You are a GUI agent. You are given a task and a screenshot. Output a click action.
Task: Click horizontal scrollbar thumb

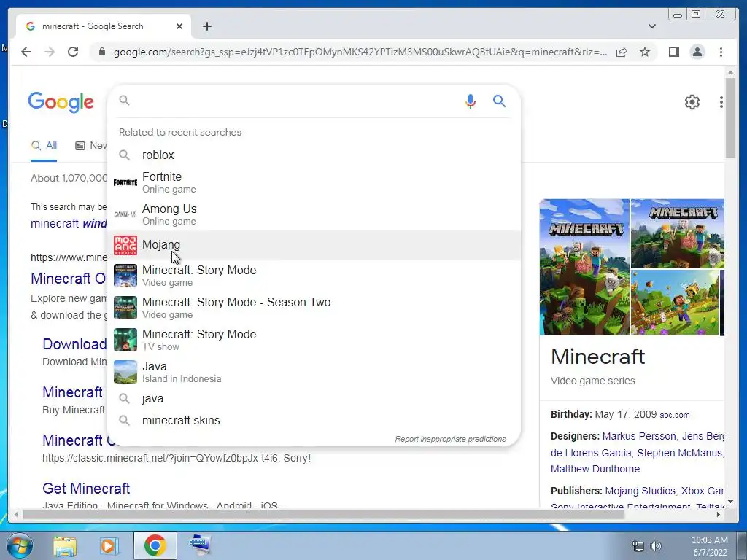(x=323, y=514)
